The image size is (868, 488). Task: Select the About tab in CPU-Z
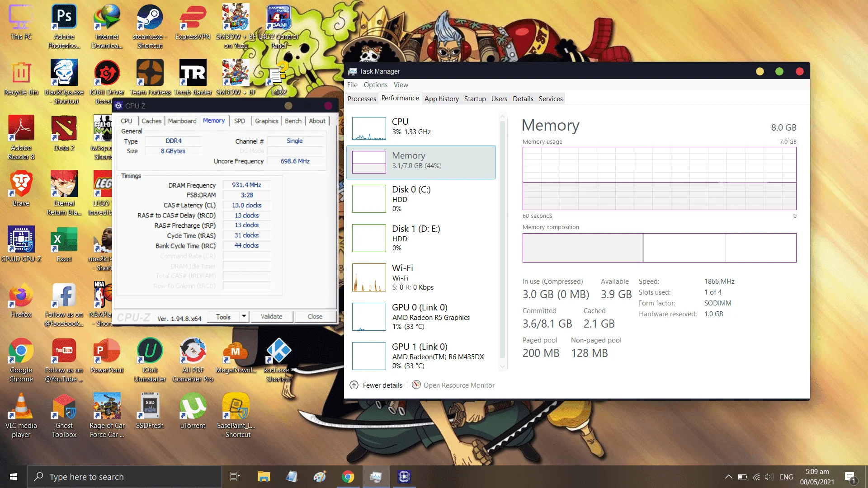(317, 121)
